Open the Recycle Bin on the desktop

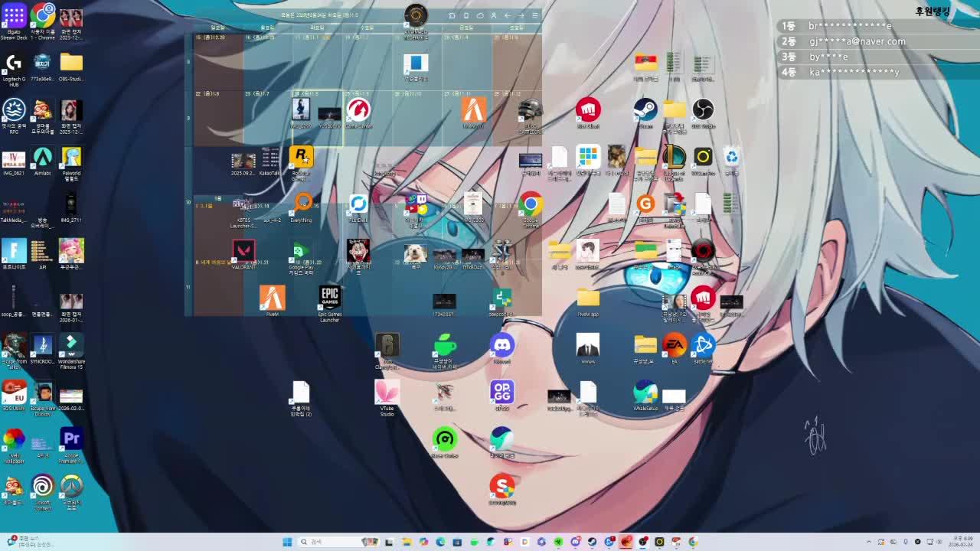(x=732, y=161)
